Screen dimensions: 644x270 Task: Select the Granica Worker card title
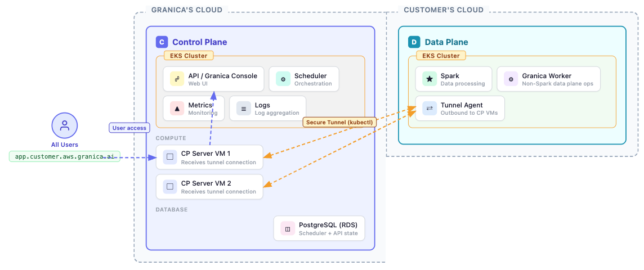click(547, 76)
